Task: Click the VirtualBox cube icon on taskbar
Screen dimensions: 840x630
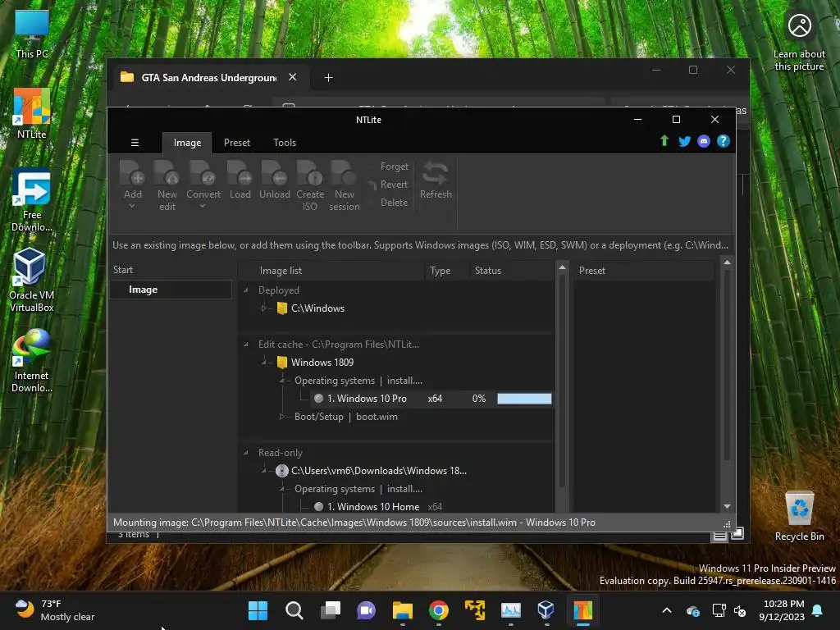Action: pyautogui.click(x=546, y=610)
